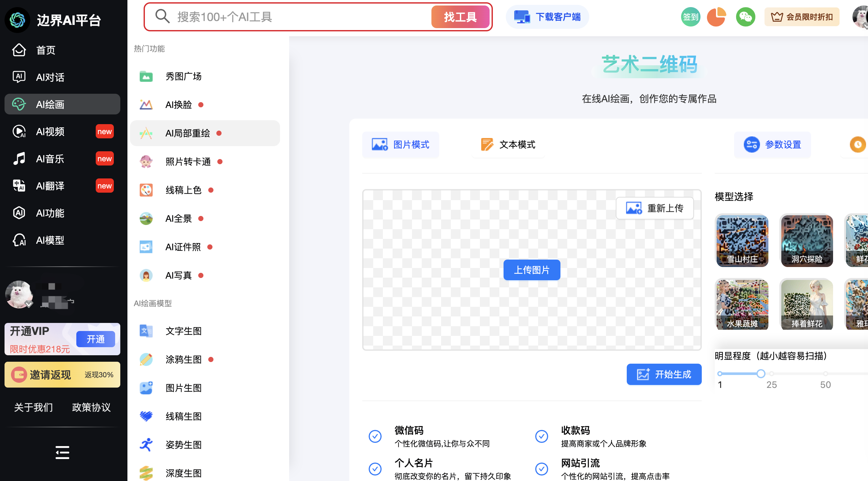
Task: Open 线稿上色 colorize icon
Action: coord(146,190)
